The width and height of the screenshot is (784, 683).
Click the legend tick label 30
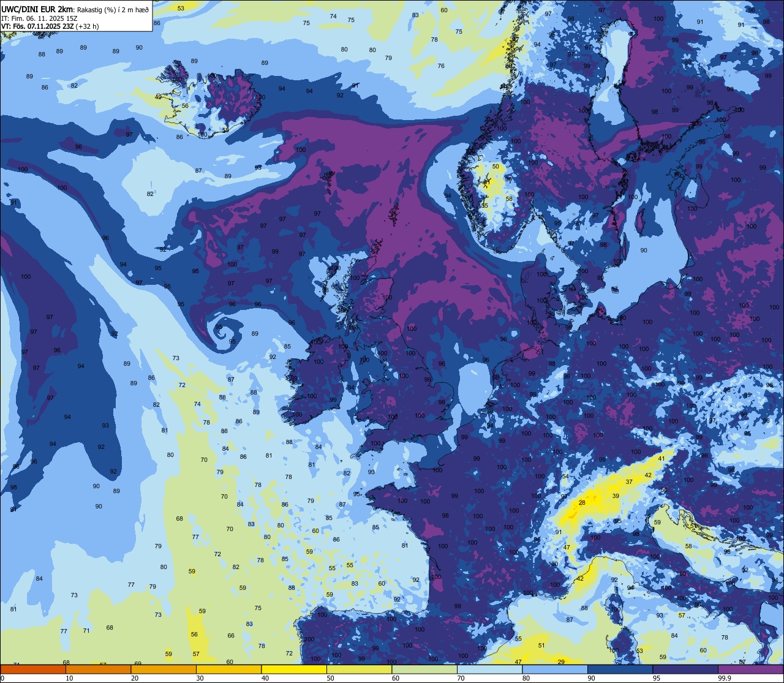(x=200, y=678)
